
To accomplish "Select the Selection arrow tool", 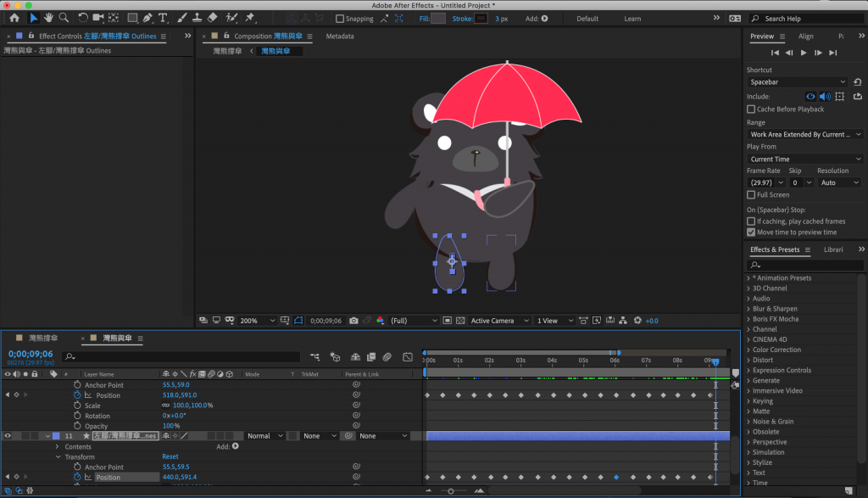I will click(x=33, y=19).
